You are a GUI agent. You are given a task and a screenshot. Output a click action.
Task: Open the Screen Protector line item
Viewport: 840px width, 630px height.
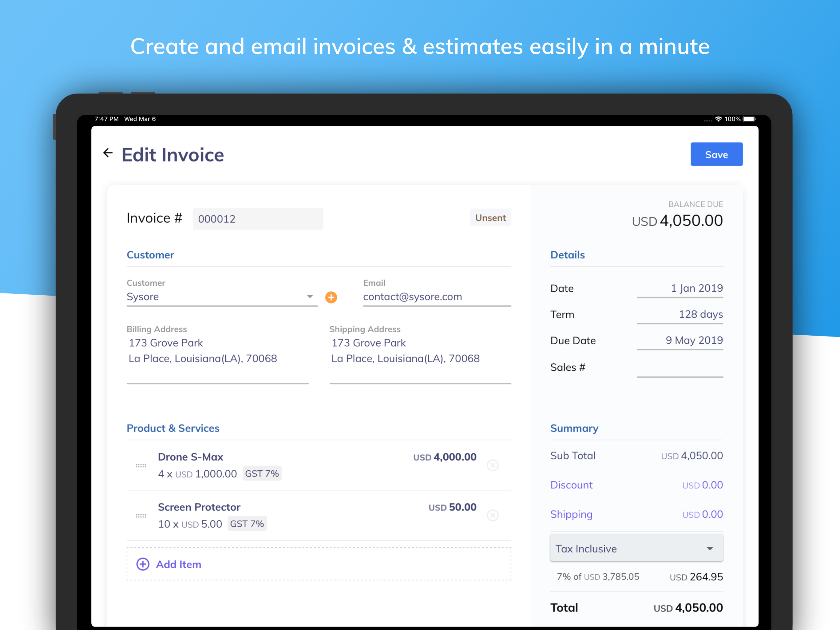[x=319, y=515]
